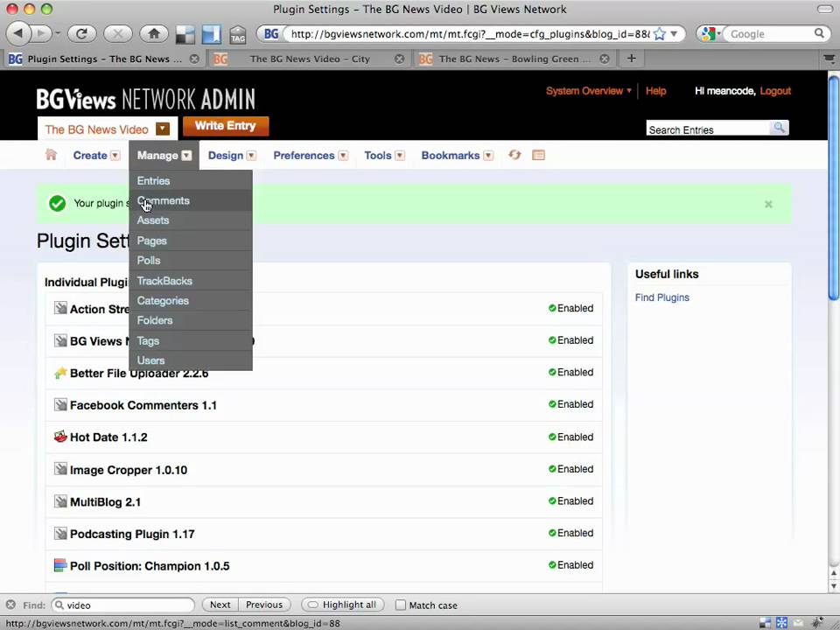Stop loading with the X toolbar button
Viewport: 840px width, 630px height.
pos(118,34)
